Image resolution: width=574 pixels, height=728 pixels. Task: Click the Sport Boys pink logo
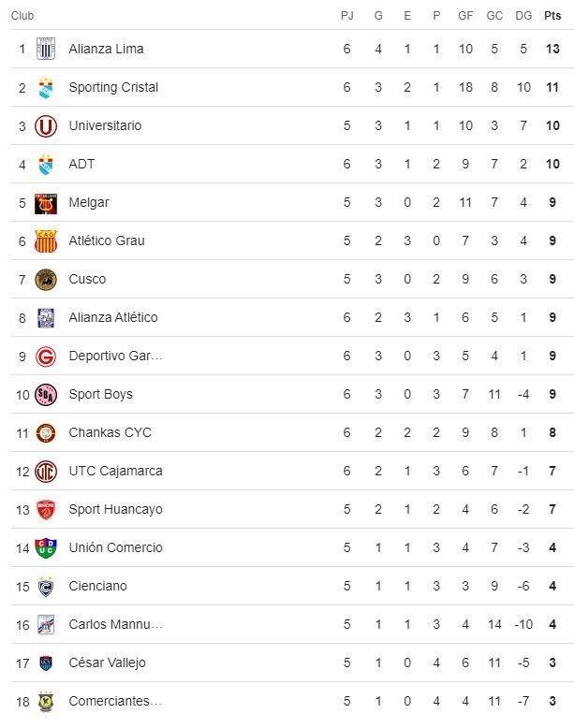pyautogui.click(x=45, y=394)
